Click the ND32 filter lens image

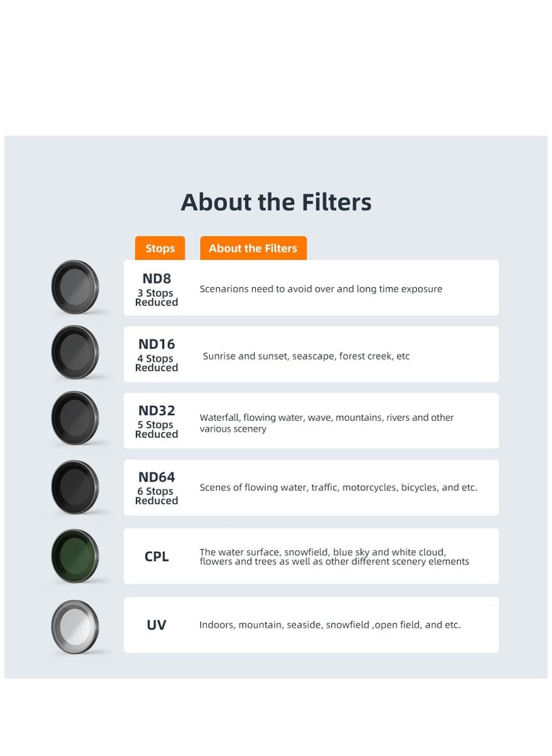point(75,418)
